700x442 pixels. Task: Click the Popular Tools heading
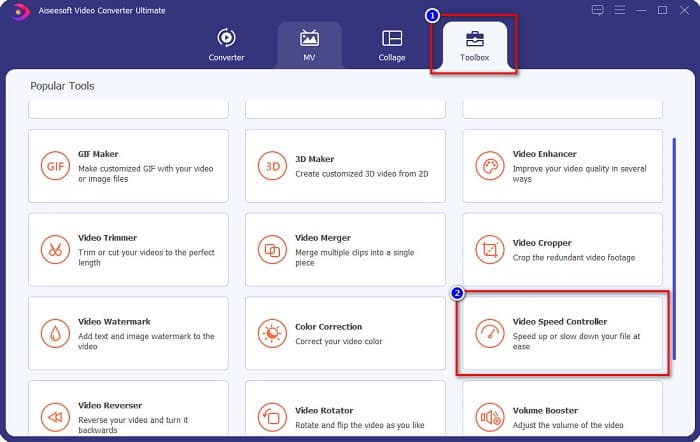pos(62,86)
